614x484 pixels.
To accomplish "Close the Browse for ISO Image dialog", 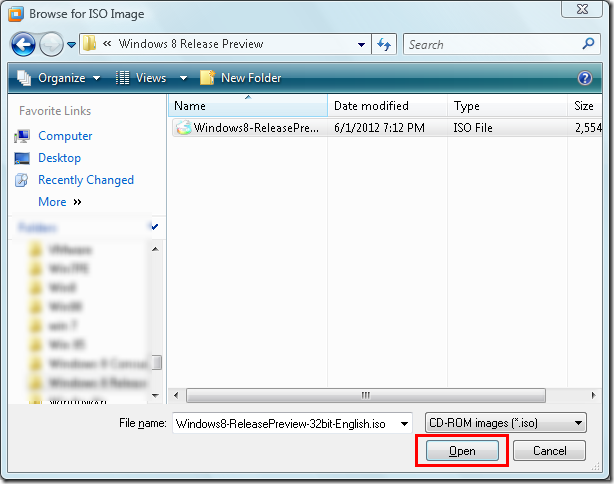I will point(582,9).
